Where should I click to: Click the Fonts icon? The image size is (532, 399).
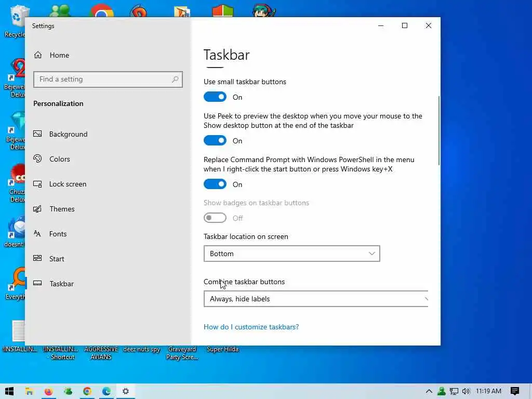point(37,233)
